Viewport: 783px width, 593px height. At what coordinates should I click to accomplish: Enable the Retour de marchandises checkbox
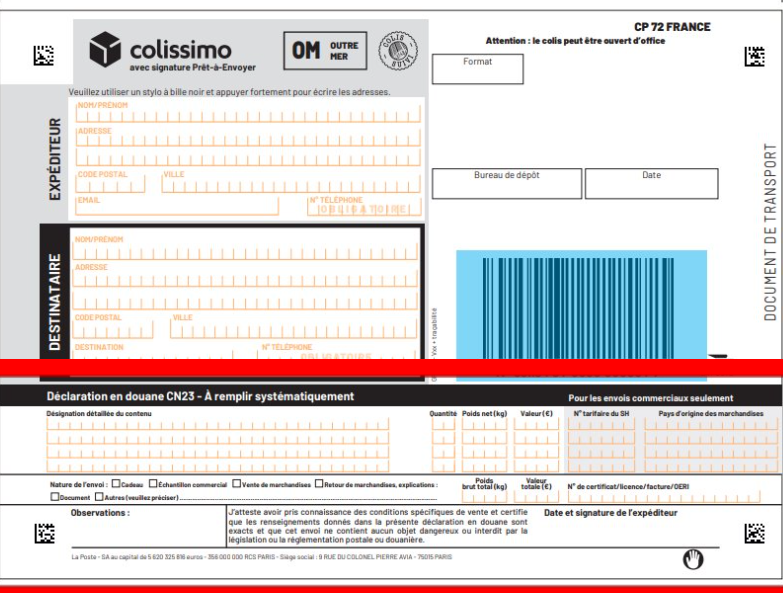point(319,484)
